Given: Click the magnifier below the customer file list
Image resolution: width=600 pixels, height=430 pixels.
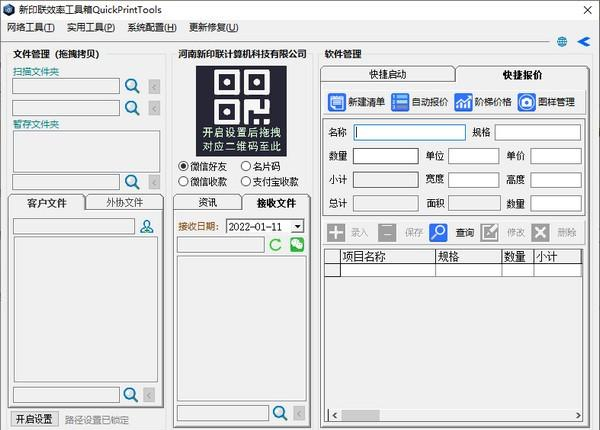Looking at the screenshot, I should click(130, 394).
